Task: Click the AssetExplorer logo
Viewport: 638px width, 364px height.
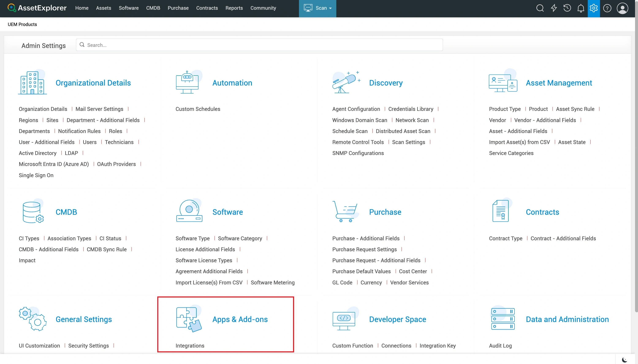Action: (37, 8)
